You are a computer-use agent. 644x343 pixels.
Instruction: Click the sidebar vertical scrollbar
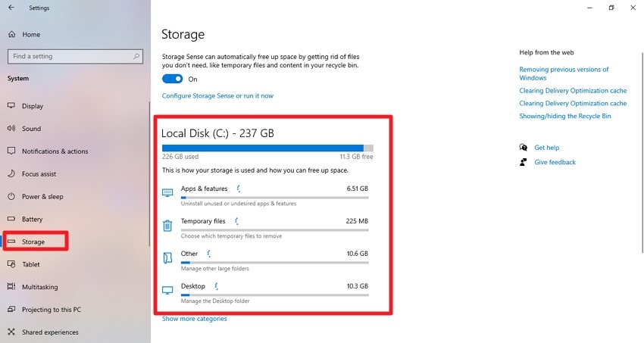coord(149,173)
